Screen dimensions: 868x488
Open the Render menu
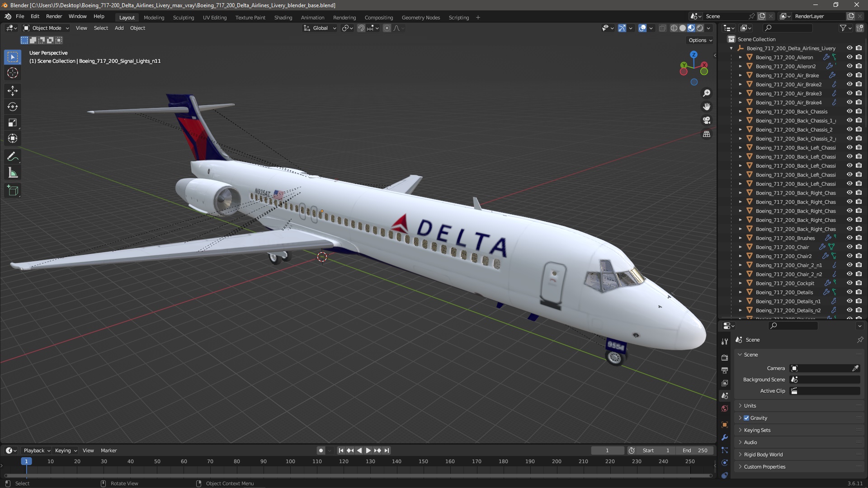pos(54,16)
